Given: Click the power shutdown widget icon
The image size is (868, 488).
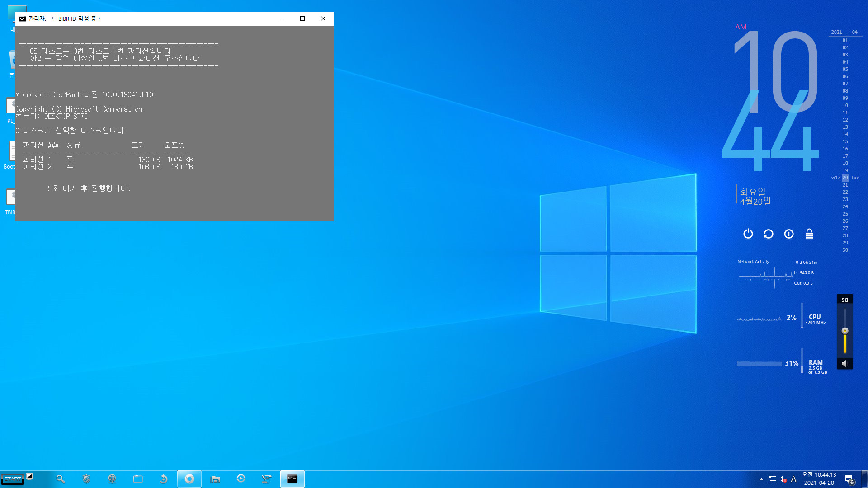Looking at the screenshot, I should tap(748, 234).
